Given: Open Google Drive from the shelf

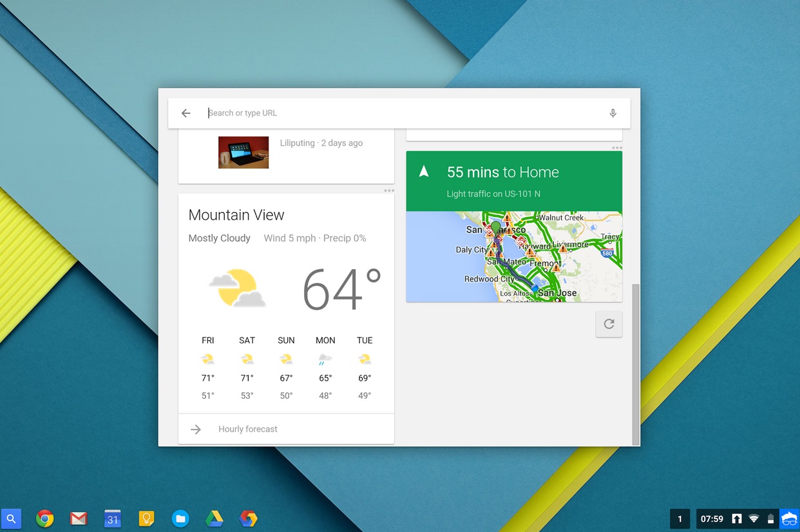Looking at the screenshot, I should click(214, 518).
